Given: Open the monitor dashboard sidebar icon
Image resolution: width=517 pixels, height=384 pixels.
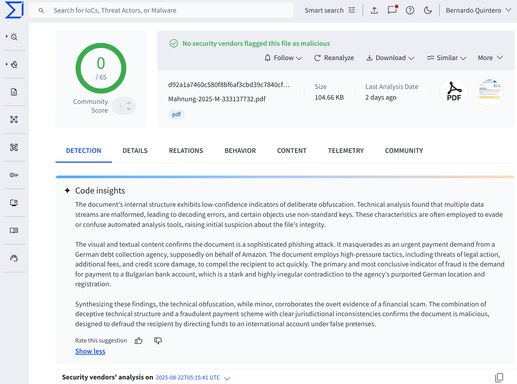Looking at the screenshot, I should [x=14, y=203].
